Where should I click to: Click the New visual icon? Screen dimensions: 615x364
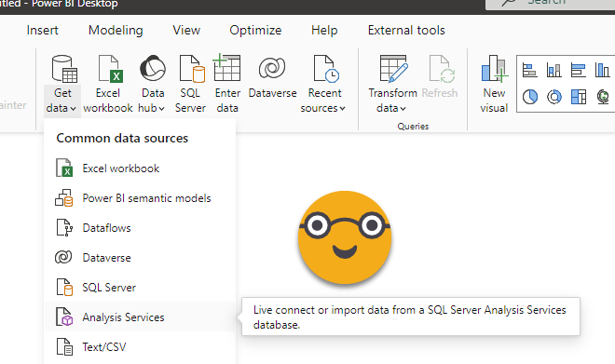tap(494, 69)
